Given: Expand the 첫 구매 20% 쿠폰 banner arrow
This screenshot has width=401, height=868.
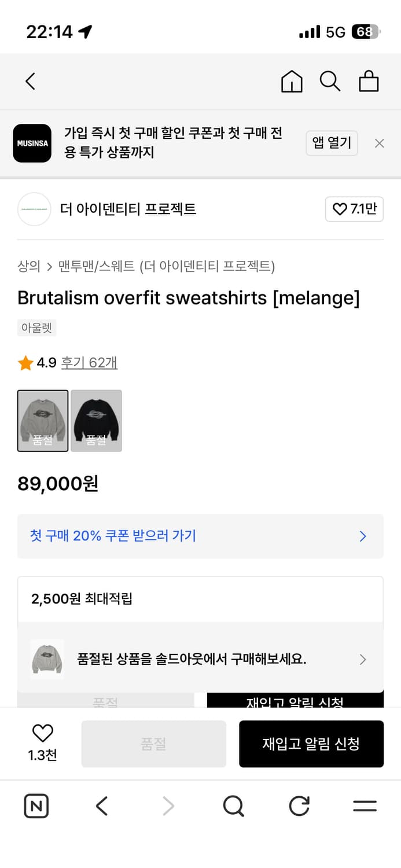Looking at the screenshot, I should click(363, 536).
